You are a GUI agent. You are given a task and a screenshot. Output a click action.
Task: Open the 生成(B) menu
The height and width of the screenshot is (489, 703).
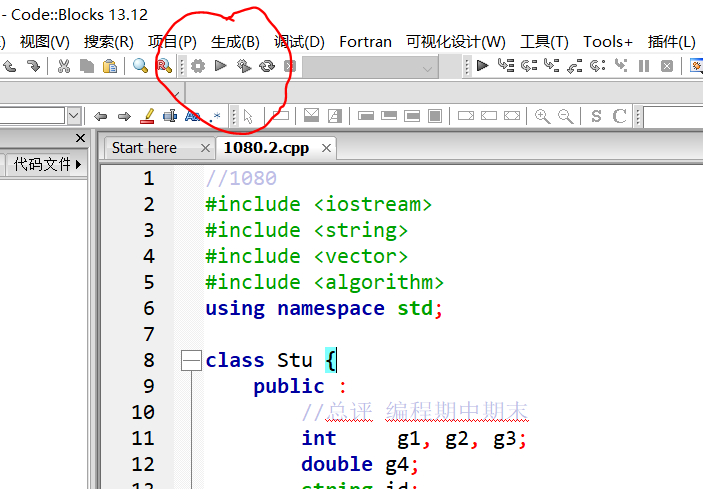pyautogui.click(x=235, y=42)
